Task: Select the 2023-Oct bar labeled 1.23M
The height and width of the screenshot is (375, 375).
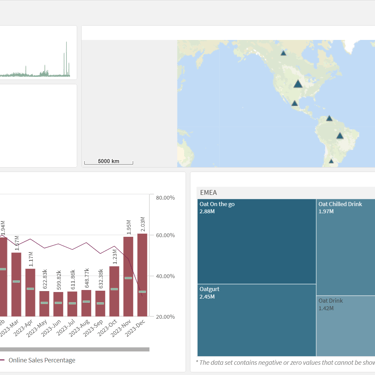Action: (x=114, y=291)
